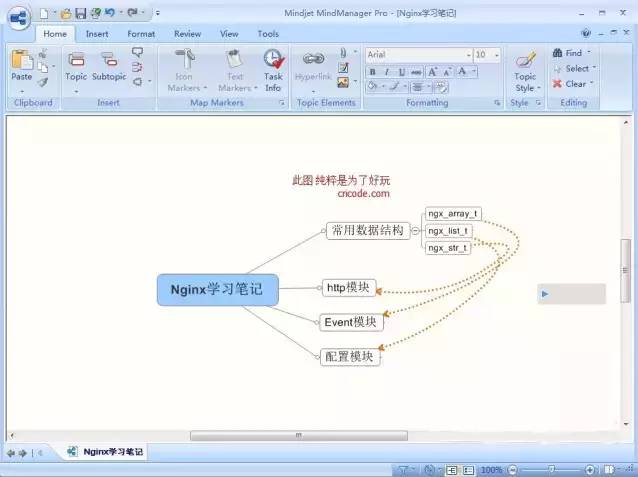Select the 配置模块 topic
Screen dimensions: 638x477
click(x=350, y=357)
